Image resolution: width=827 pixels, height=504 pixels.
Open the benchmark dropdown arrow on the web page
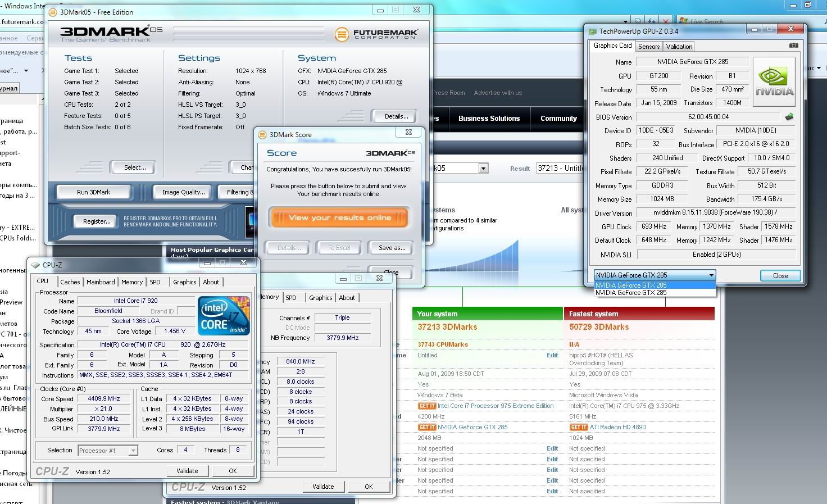click(x=483, y=168)
